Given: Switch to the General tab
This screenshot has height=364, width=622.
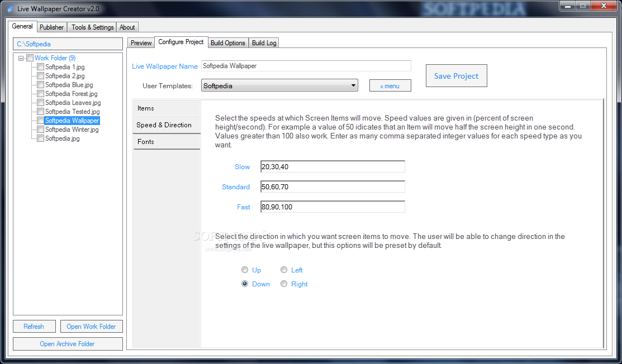Looking at the screenshot, I should [x=22, y=26].
